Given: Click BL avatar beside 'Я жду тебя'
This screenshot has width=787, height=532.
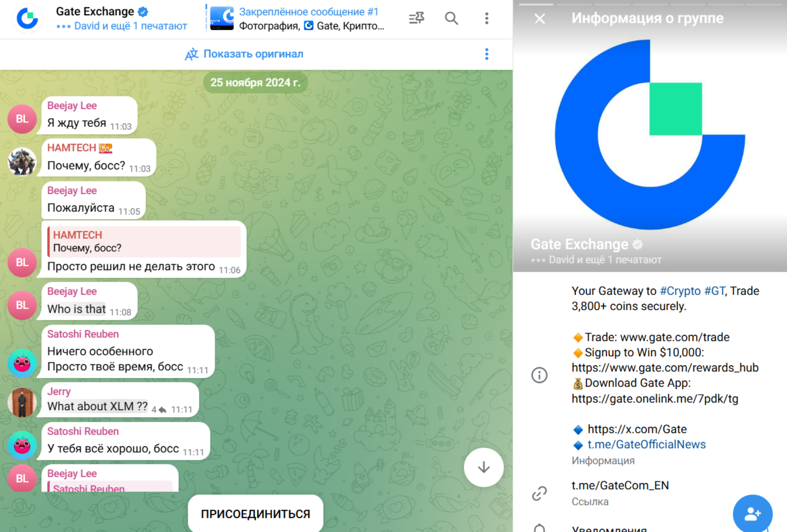Looking at the screenshot, I should click(22, 119).
